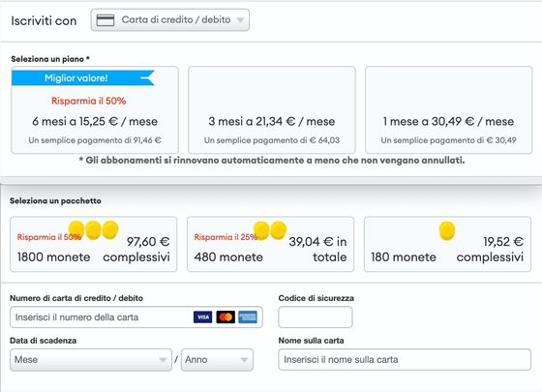
Task: Focus the Codice di sicurezza field
Action: 316,317
